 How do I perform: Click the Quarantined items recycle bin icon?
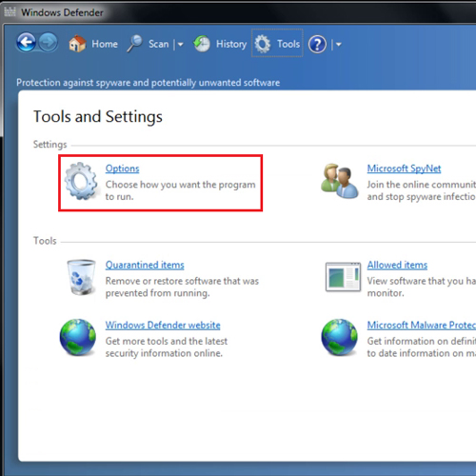pyautogui.click(x=81, y=277)
